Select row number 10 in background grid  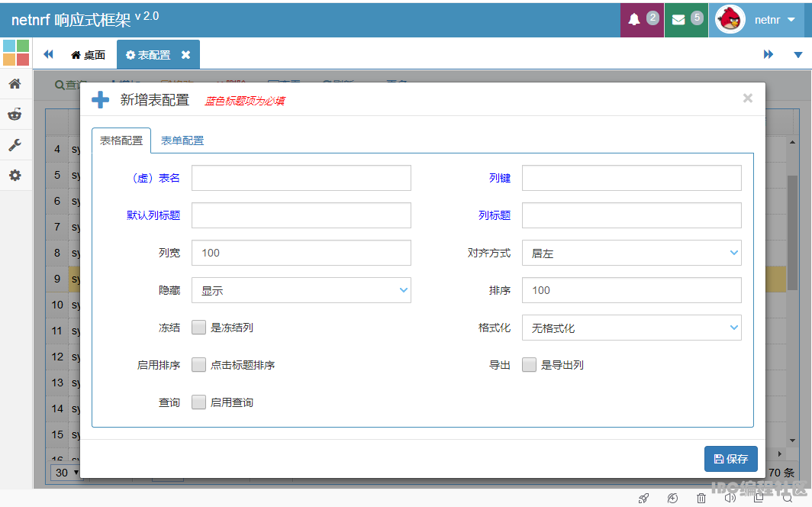57,305
